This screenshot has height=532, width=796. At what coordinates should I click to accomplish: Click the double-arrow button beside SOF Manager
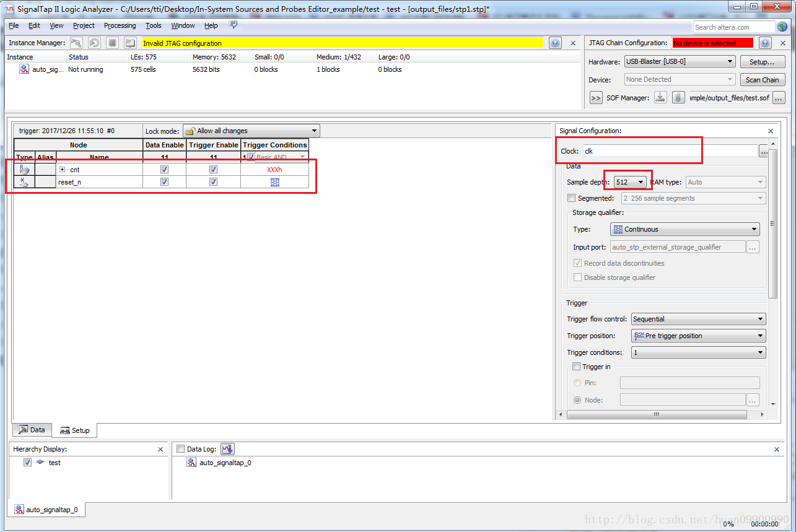coord(596,97)
